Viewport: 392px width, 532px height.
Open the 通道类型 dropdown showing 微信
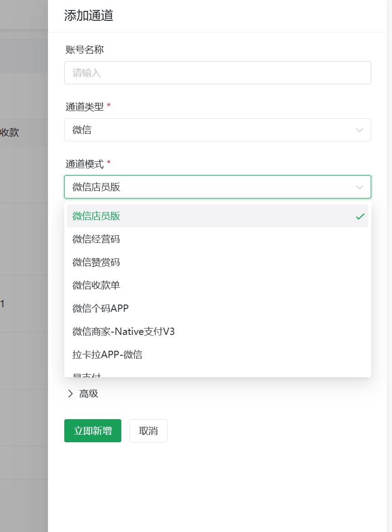tap(218, 130)
